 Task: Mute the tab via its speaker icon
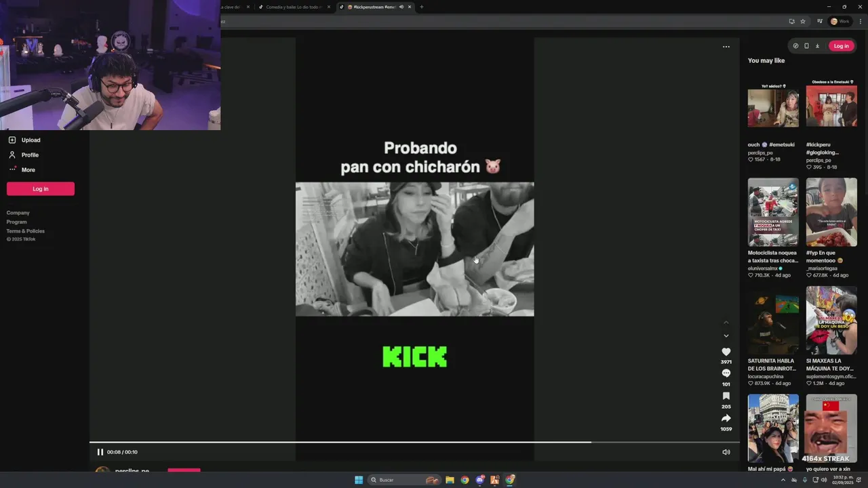pos(401,7)
